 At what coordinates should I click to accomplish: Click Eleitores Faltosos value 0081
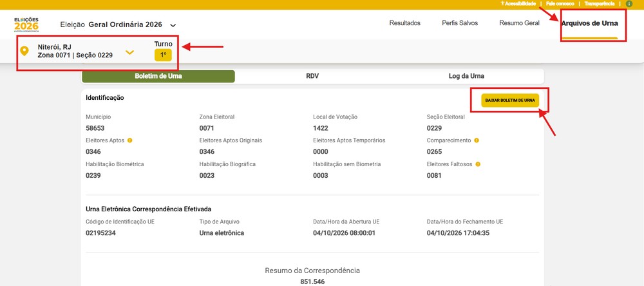coord(434,175)
